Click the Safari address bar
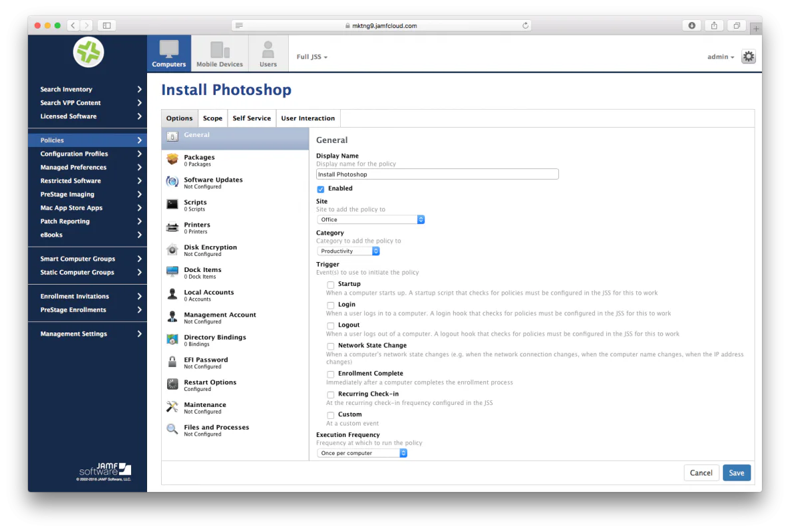 pos(381,25)
